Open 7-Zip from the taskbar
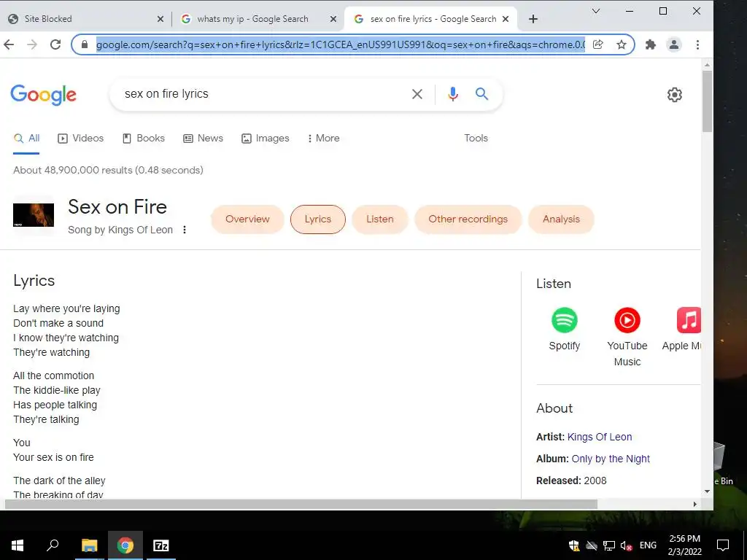 click(160, 545)
